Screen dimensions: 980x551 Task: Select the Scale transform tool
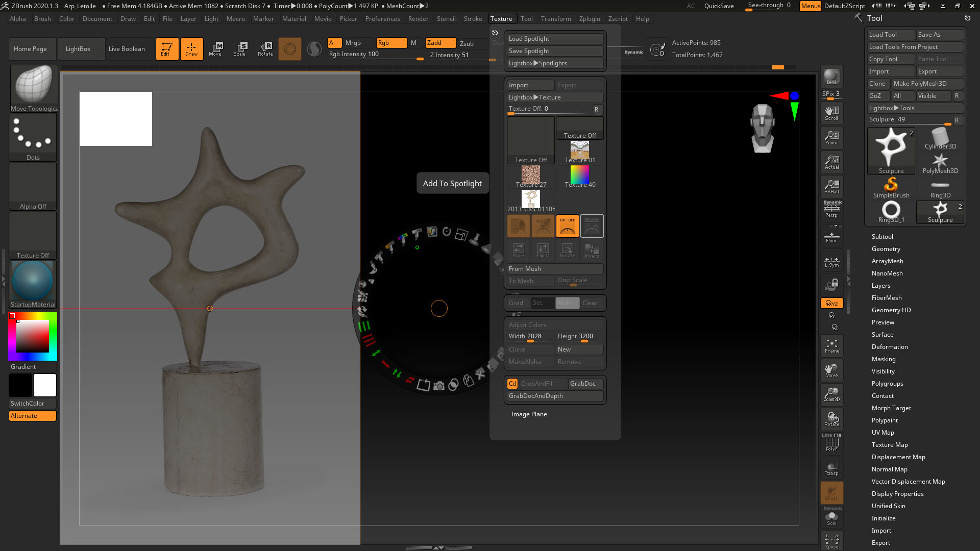click(x=240, y=49)
